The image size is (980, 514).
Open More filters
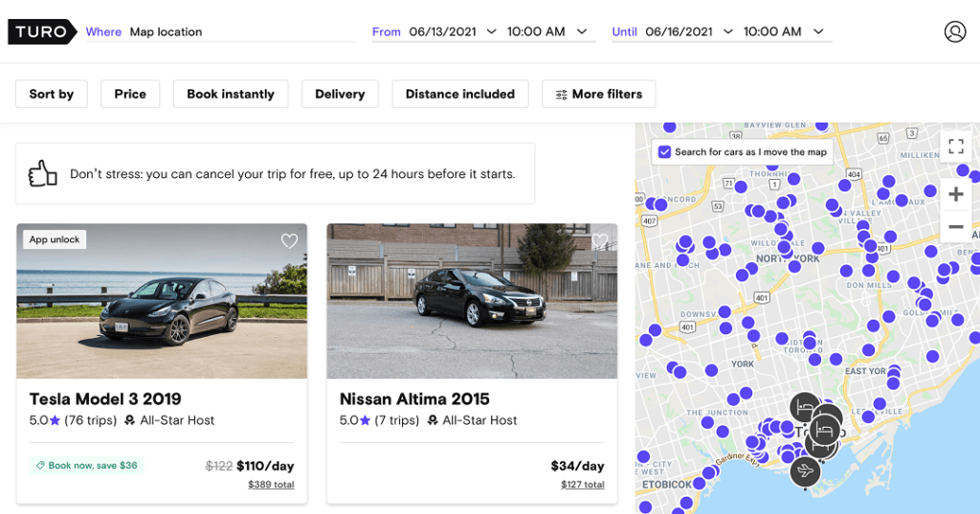(x=599, y=94)
